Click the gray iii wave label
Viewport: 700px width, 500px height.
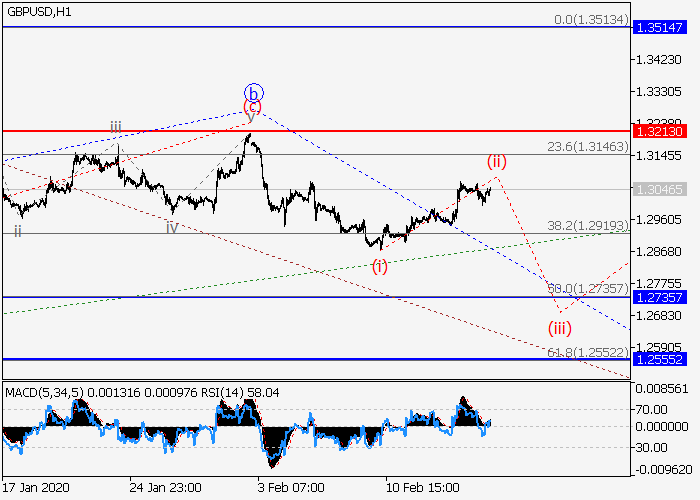click(x=116, y=127)
